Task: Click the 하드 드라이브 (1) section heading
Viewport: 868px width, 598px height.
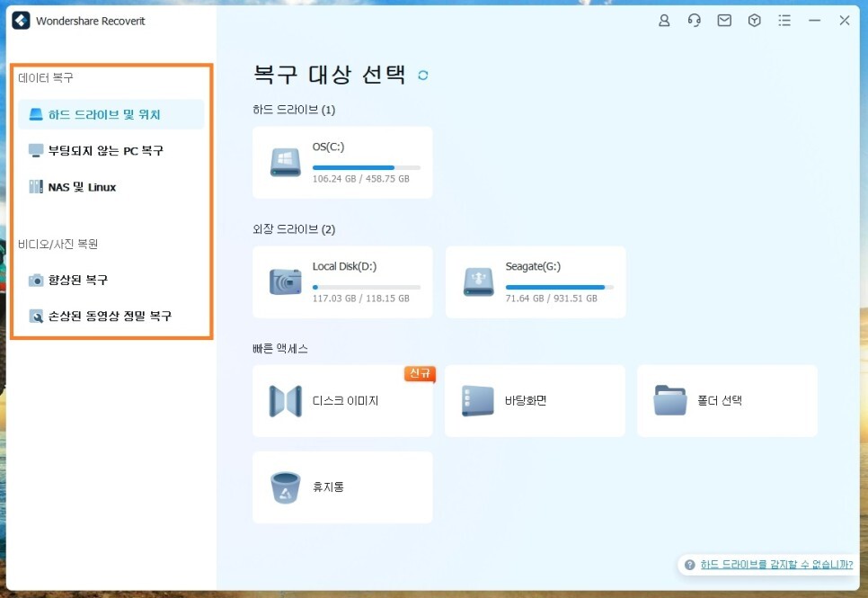Action: [294, 110]
